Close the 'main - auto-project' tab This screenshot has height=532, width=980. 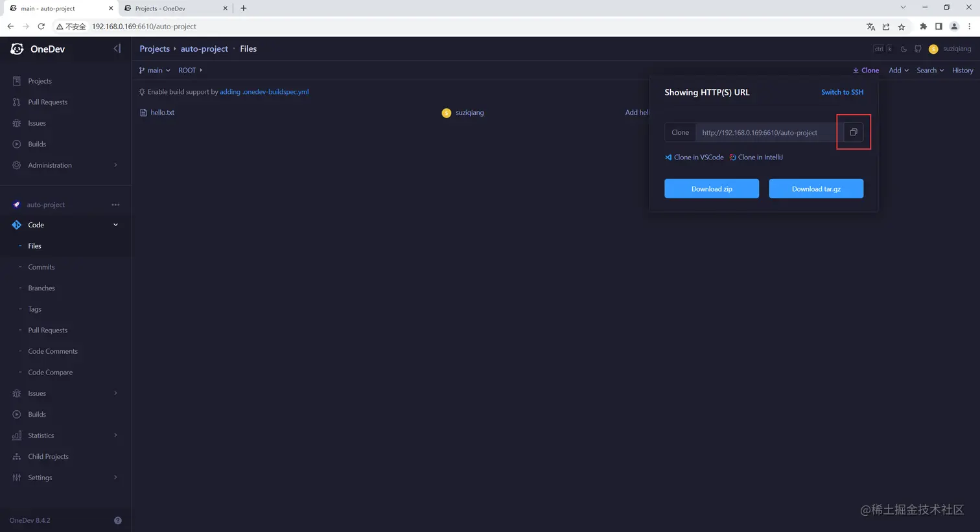tap(111, 8)
